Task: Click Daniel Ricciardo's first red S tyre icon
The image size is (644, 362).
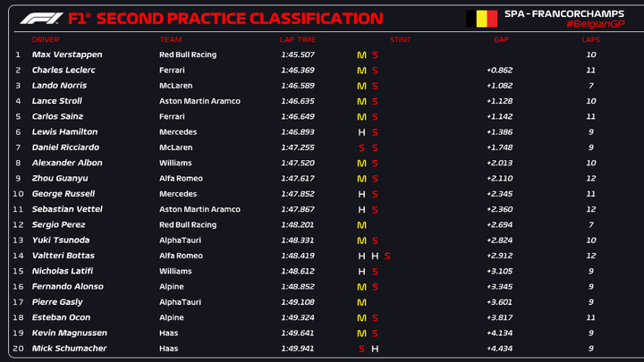Action: click(x=361, y=147)
